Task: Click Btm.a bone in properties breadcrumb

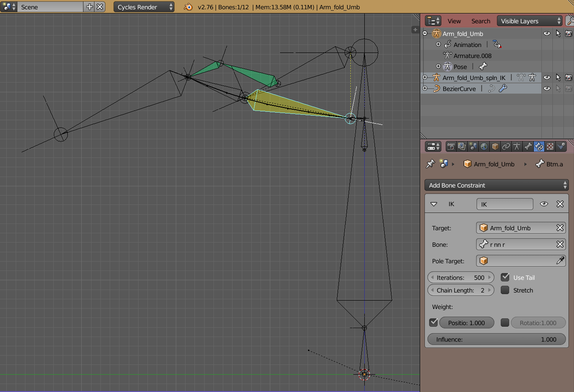Action: (549, 164)
